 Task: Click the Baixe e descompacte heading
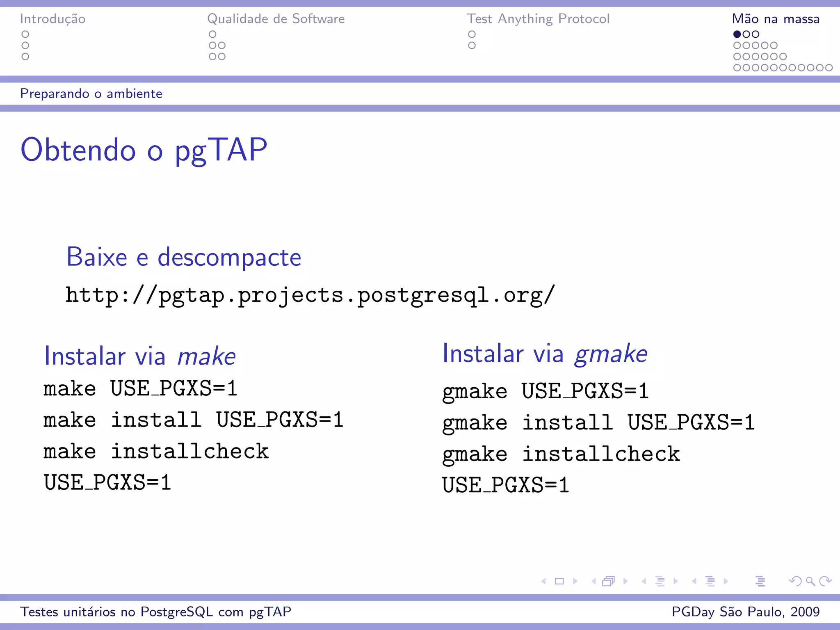pos(184,258)
